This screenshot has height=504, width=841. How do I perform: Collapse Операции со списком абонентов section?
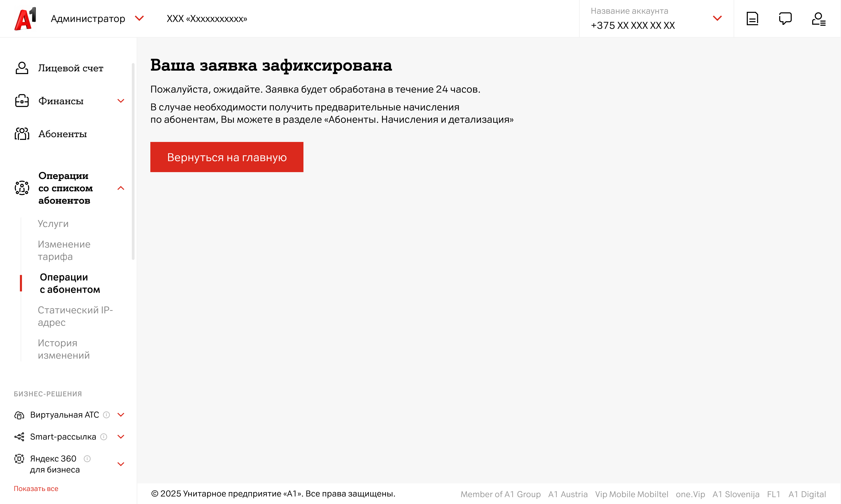pyautogui.click(x=121, y=188)
